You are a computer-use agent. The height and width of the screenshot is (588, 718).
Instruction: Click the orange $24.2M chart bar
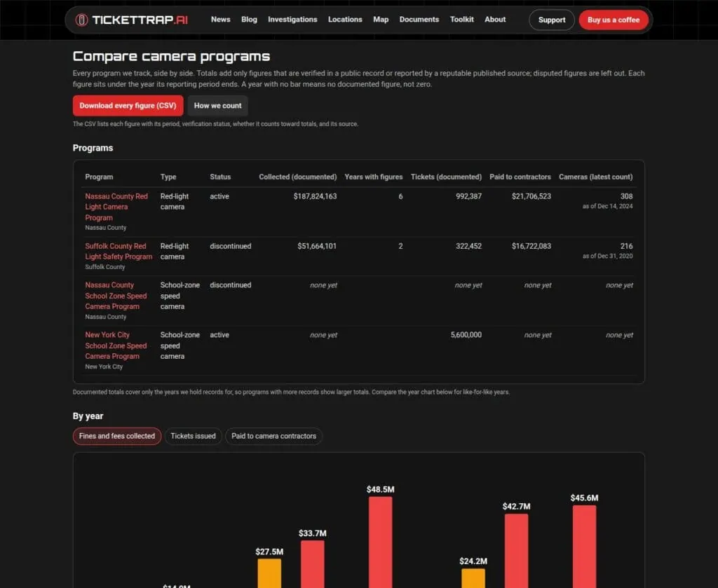click(x=473, y=578)
